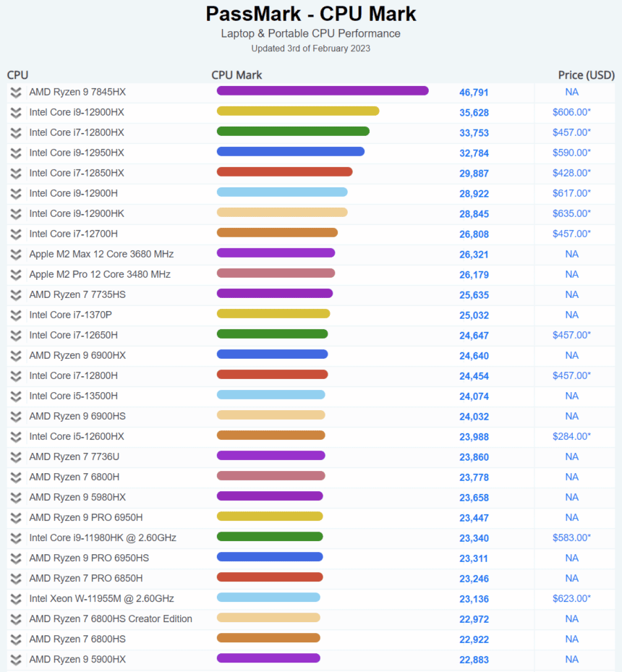Click the CPU column header
622x672 pixels.
17,75
